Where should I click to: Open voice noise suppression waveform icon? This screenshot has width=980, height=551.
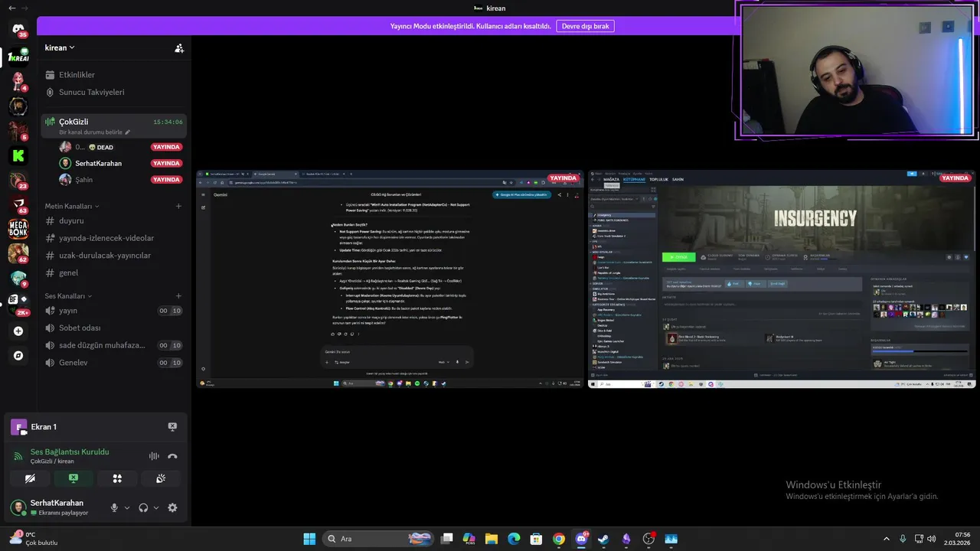point(154,456)
